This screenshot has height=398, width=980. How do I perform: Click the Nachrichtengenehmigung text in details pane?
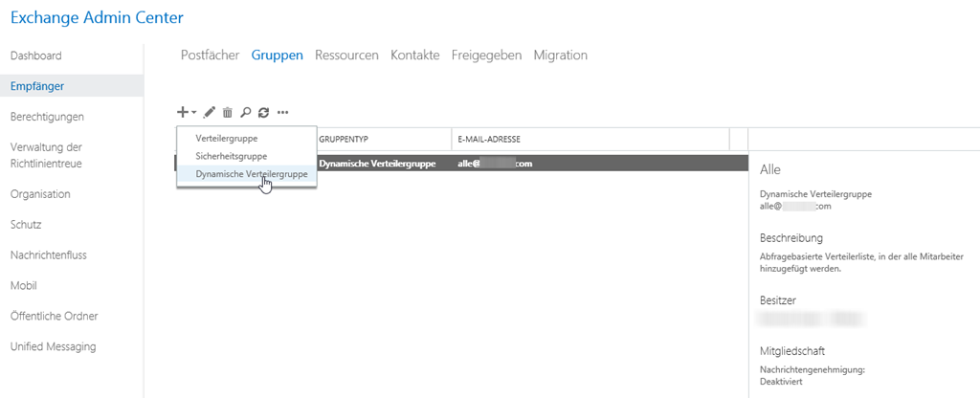click(x=812, y=370)
